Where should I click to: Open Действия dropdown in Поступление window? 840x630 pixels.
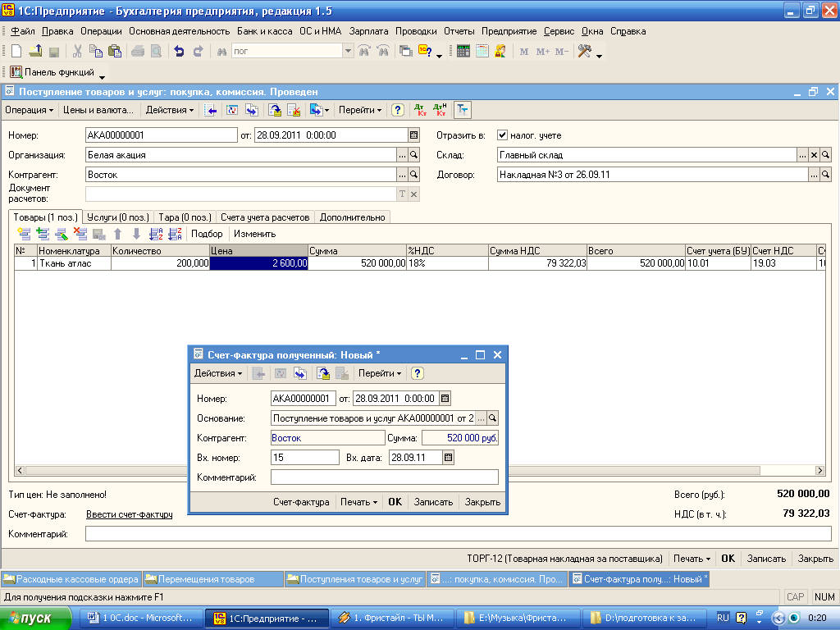point(170,110)
